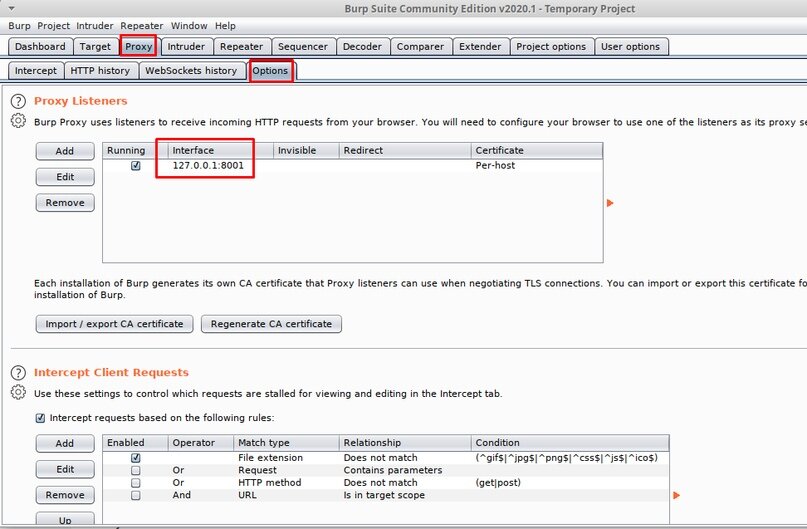
Task: Open the Intruder menu in menu bar
Action: point(95,26)
